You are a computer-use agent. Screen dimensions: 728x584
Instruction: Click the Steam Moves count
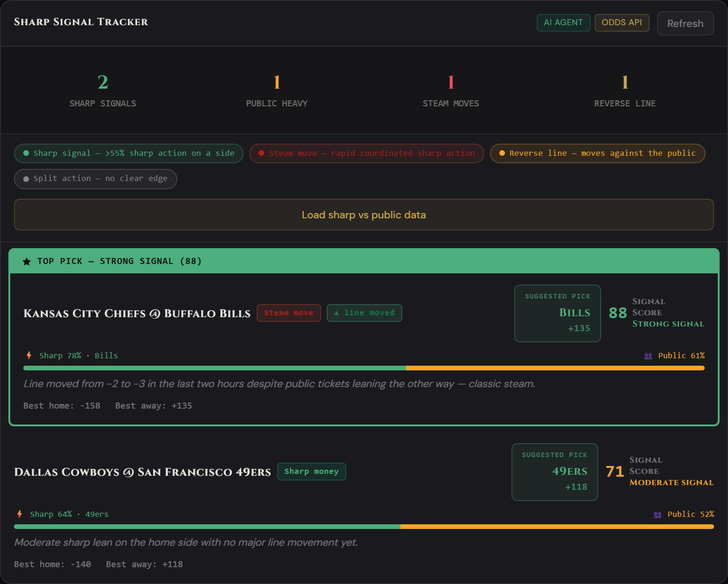tap(451, 83)
